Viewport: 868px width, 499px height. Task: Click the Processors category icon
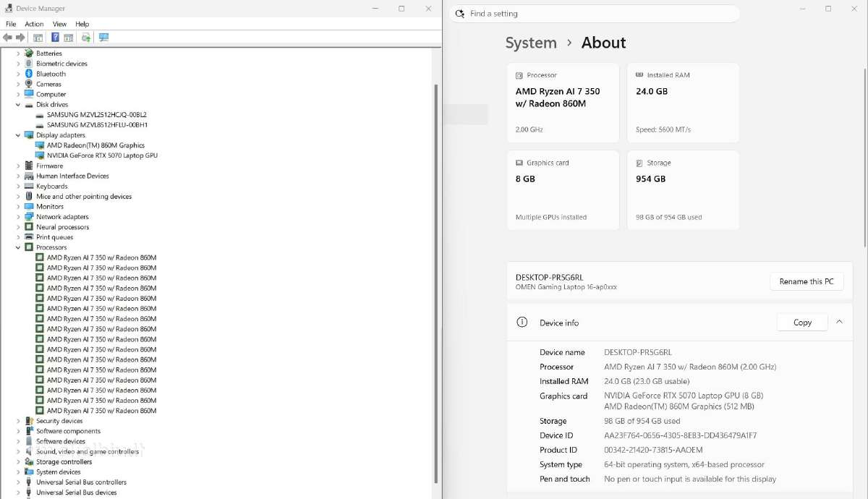(x=29, y=247)
